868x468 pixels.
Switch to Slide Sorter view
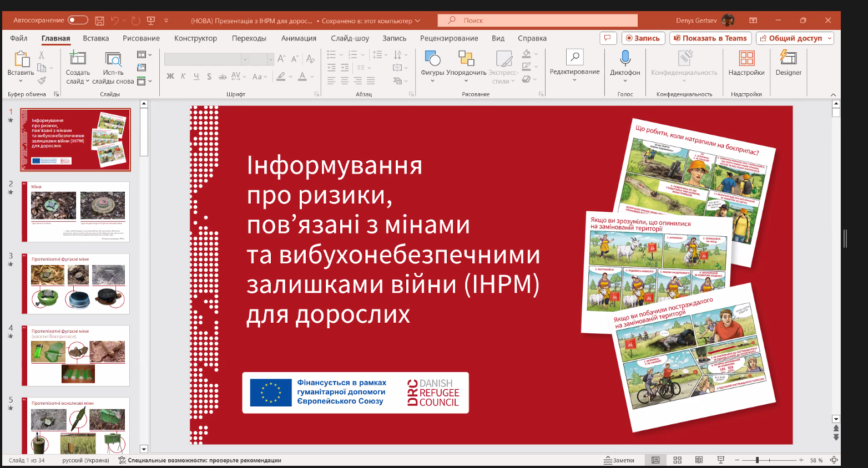point(677,460)
